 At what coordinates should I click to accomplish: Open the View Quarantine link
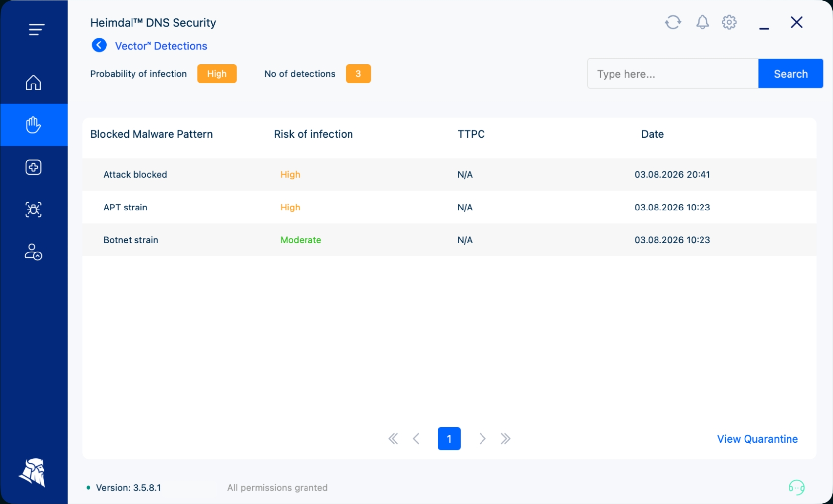coord(757,439)
